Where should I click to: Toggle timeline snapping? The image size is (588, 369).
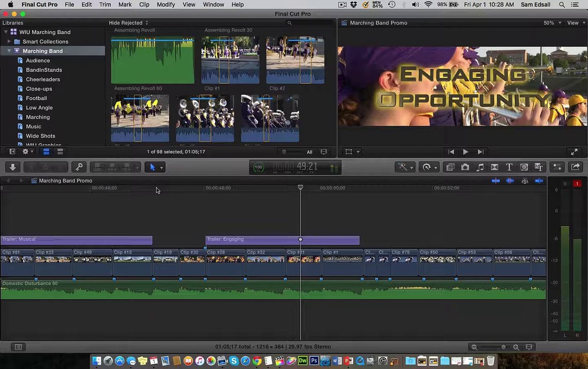tap(539, 181)
